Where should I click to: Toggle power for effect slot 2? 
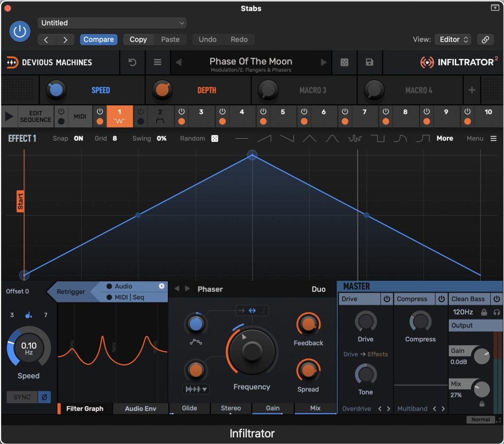140,112
